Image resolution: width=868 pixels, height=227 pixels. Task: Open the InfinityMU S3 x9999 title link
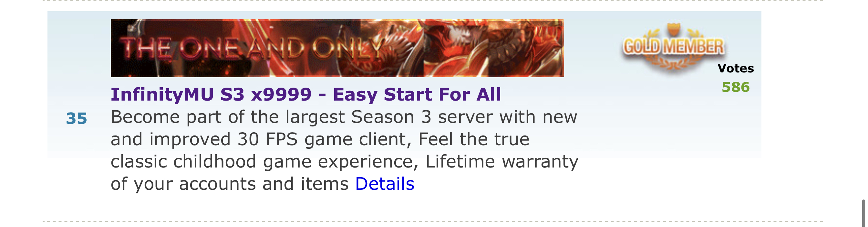coord(305,94)
